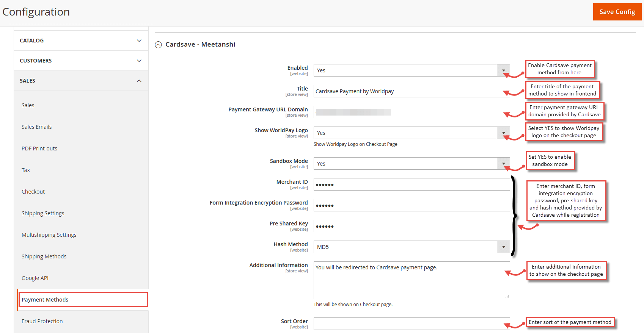
Task: Open the Show WorldPay Logo dropdown
Action: pos(412,133)
